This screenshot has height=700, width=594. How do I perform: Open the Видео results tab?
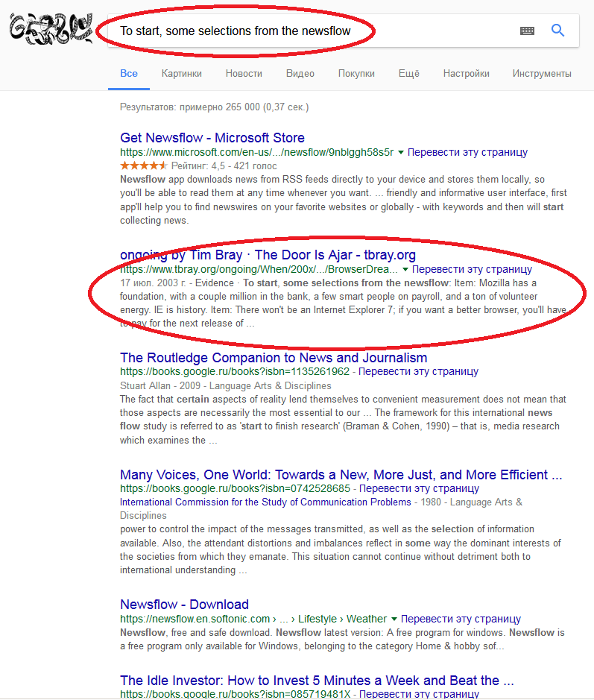pos(300,74)
